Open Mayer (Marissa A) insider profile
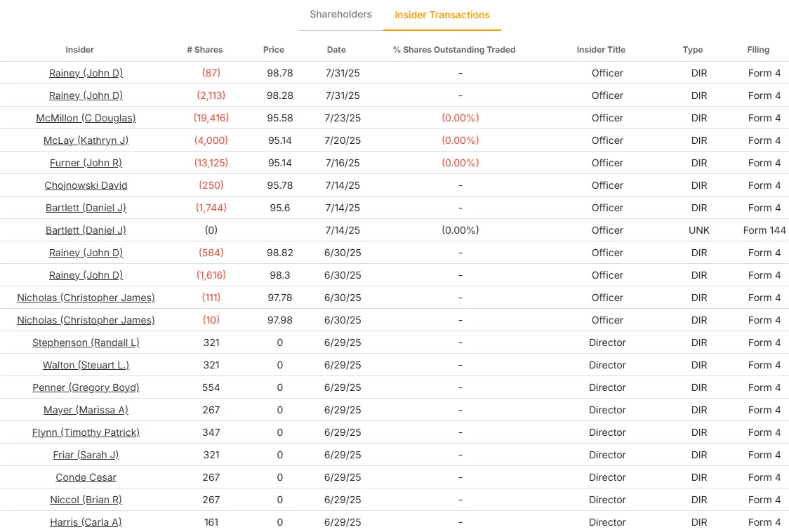The height and width of the screenshot is (532, 789). 86,410
